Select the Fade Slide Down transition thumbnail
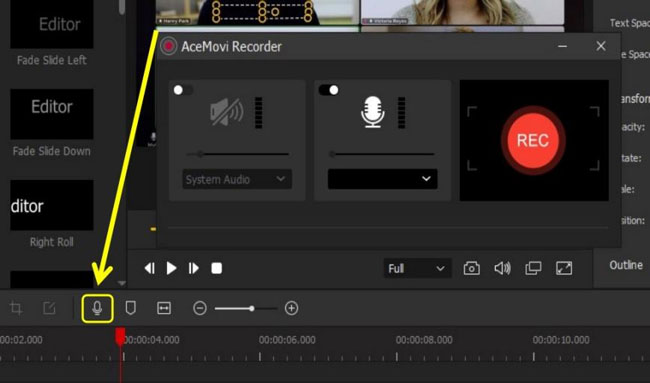Image resolution: width=650 pixels, height=383 pixels. 52,114
